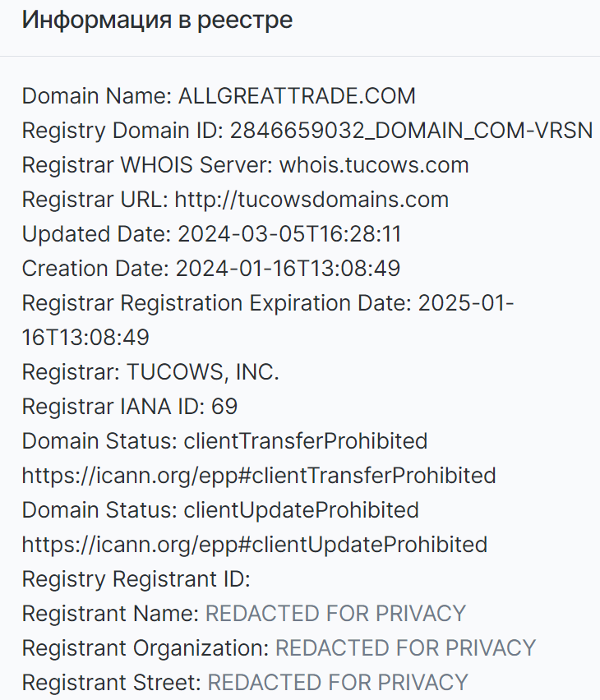Click the Registrar WHOIS Server label

point(147,165)
